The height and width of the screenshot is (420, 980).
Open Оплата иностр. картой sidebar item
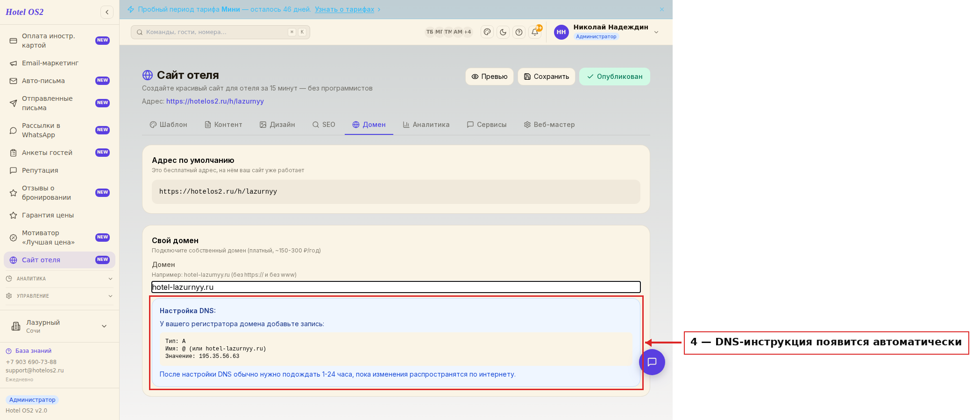click(x=60, y=41)
